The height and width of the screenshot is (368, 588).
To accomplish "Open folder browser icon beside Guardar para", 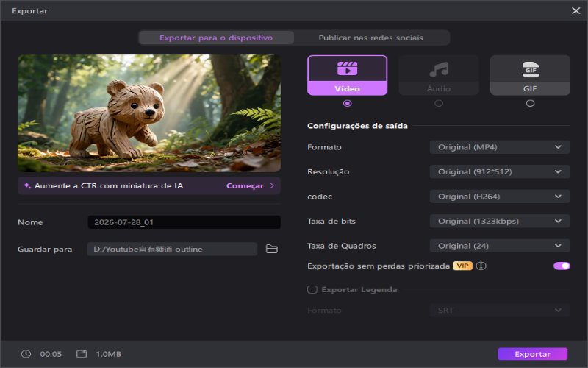I will pyautogui.click(x=271, y=249).
